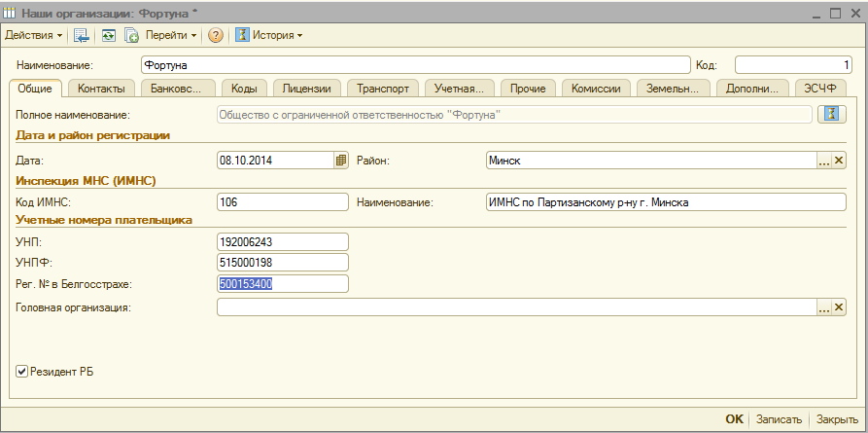Open selection list for Район via ellipsis
This screenshot has height=433, width=868.
[x=823, y=161]
